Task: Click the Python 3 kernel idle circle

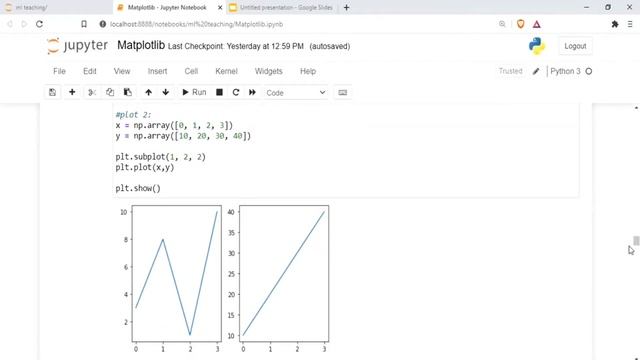Action: coord(589,71)
